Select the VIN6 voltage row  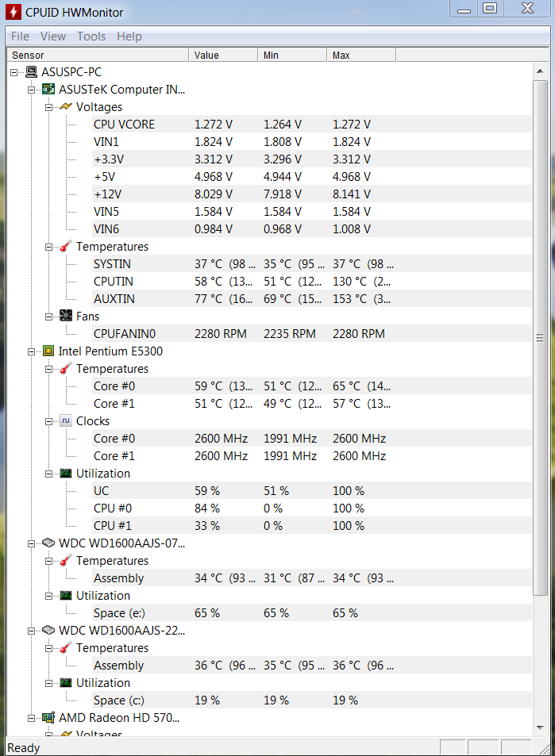312,229
